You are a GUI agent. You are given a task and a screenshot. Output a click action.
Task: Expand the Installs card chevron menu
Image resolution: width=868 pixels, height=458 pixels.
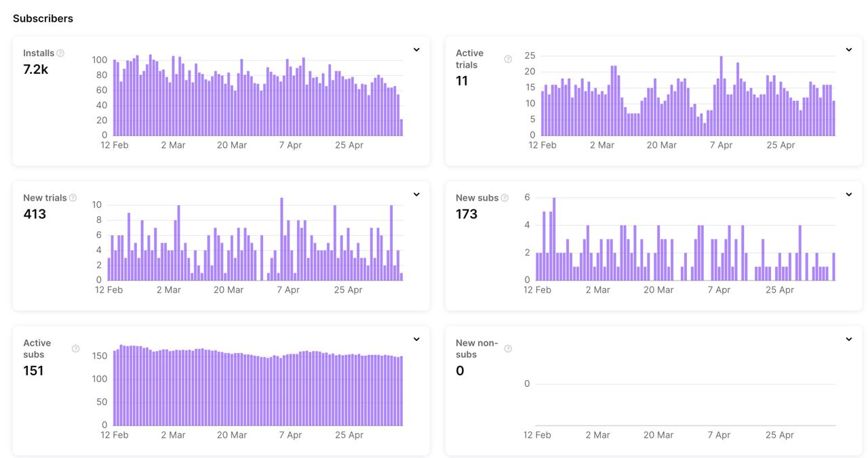click(x=416, y=49)
